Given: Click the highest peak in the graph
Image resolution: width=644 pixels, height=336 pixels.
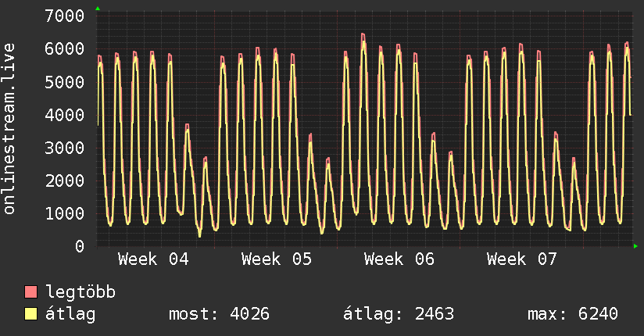Looking at the screenshot, I should coord(363,35).
